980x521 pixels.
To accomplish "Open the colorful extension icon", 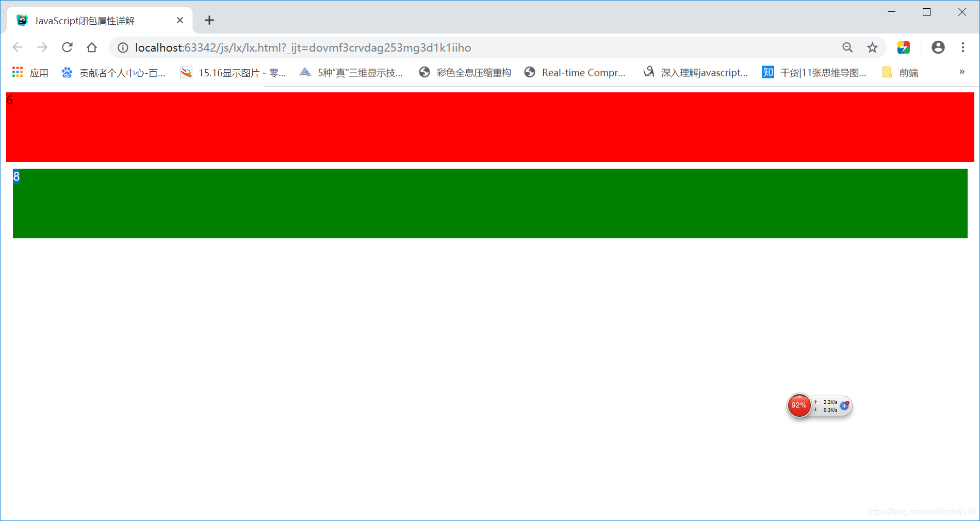I will (904, 47).
